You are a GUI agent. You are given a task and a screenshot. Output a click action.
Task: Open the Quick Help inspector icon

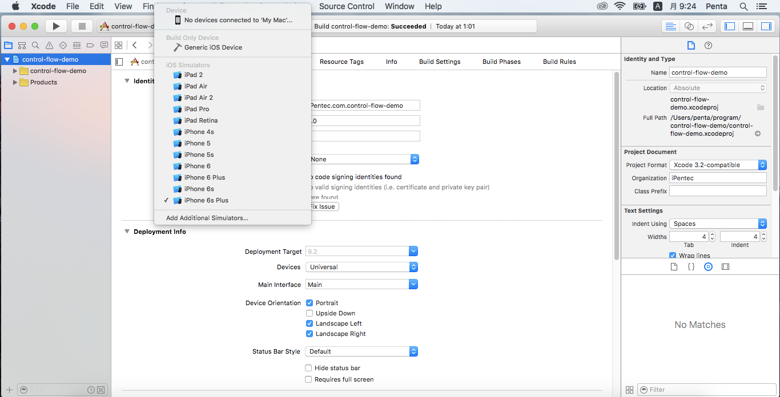708,45
